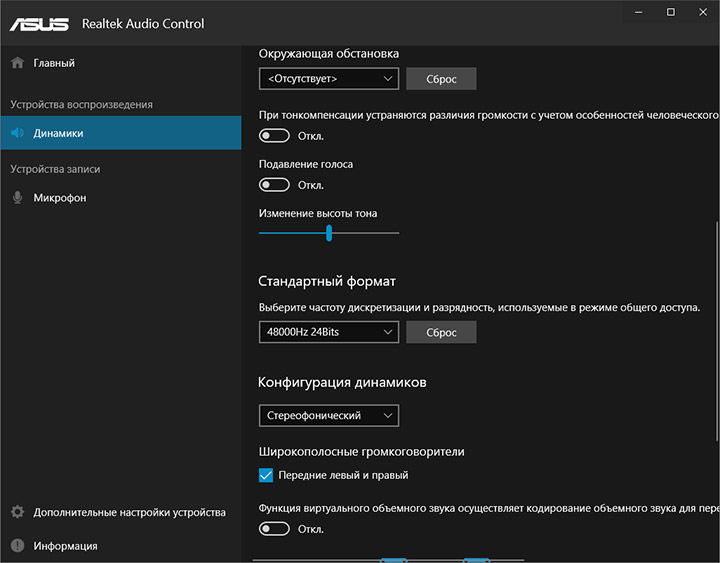Click the ASUS logo in the title bar
This screenshot has width=720, height=563.
coord(40,23)
